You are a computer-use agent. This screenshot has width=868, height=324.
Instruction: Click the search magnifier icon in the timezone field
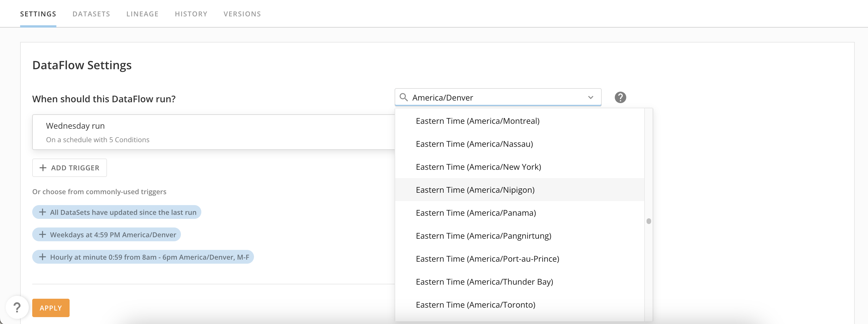coord(405,98)
